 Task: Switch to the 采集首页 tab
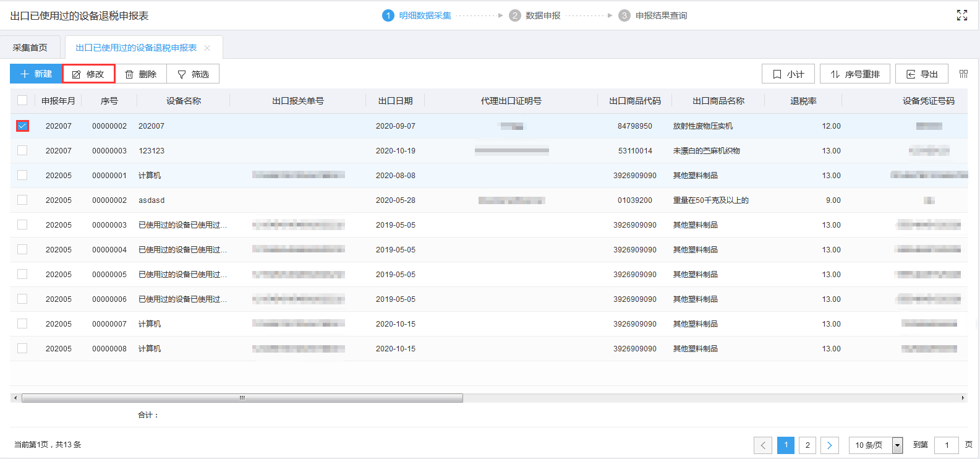tap(30, 48)
